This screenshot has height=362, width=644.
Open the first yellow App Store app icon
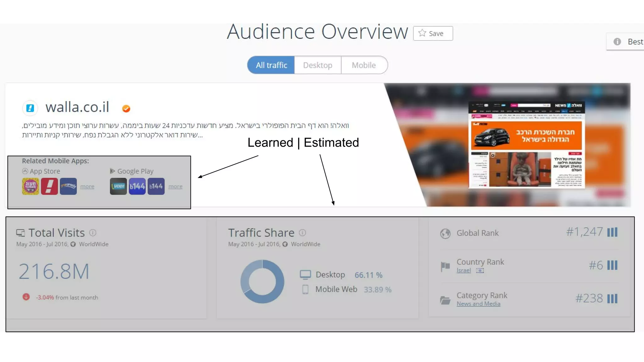coord(31,186)
